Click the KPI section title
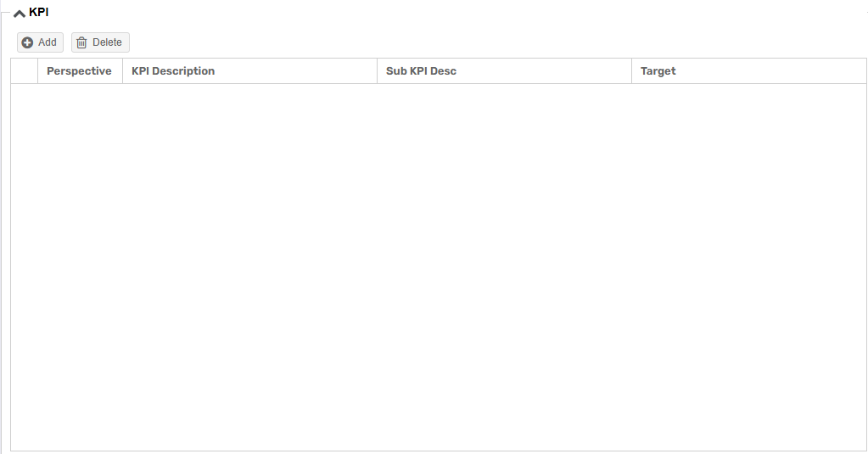 (x=39, y=12)
